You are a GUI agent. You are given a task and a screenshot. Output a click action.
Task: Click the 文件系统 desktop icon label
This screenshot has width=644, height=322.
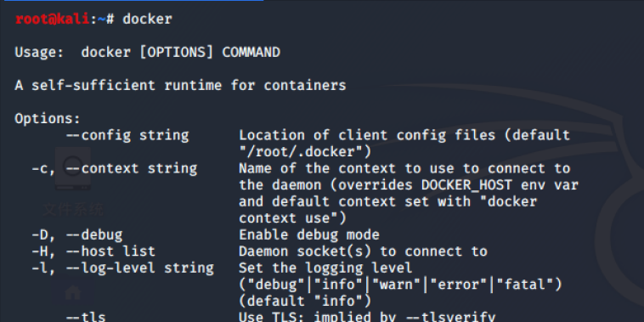tap(73, 210)
